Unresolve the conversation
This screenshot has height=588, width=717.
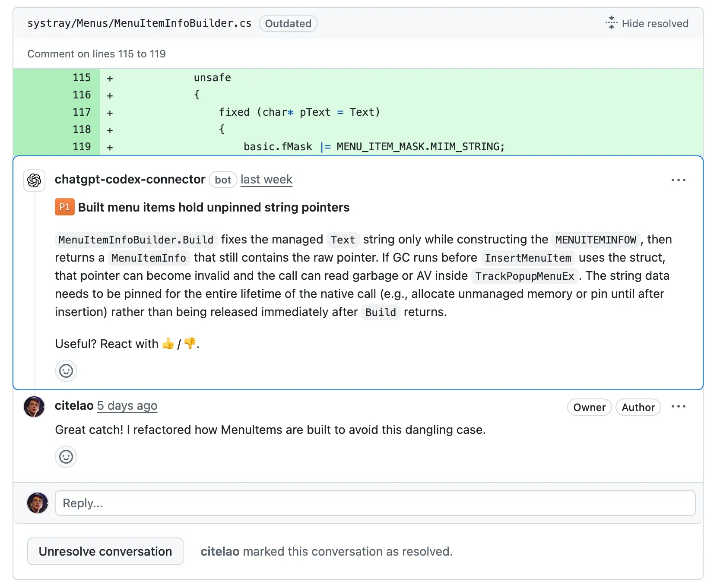105,551
